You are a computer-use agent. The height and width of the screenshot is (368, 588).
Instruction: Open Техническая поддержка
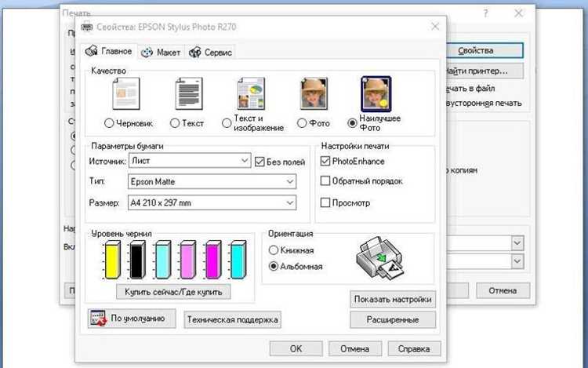(x=233, y=319)
